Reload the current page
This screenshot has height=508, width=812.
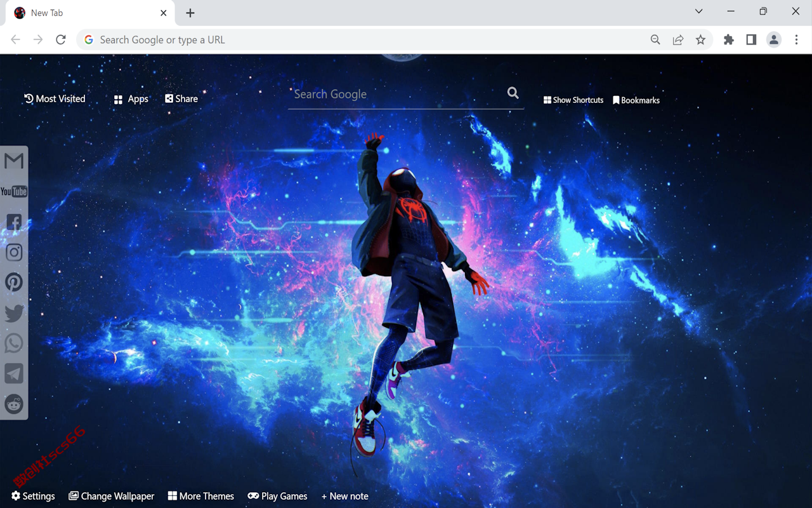click(x=61, y=40)
